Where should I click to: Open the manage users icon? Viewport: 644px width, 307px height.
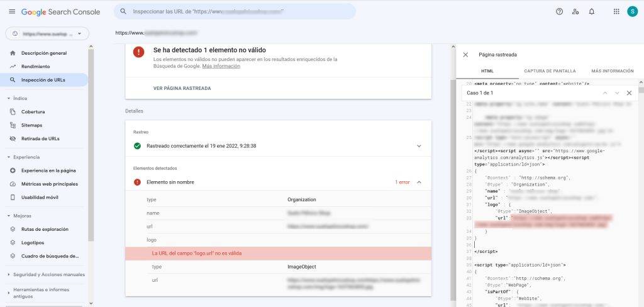575,11
